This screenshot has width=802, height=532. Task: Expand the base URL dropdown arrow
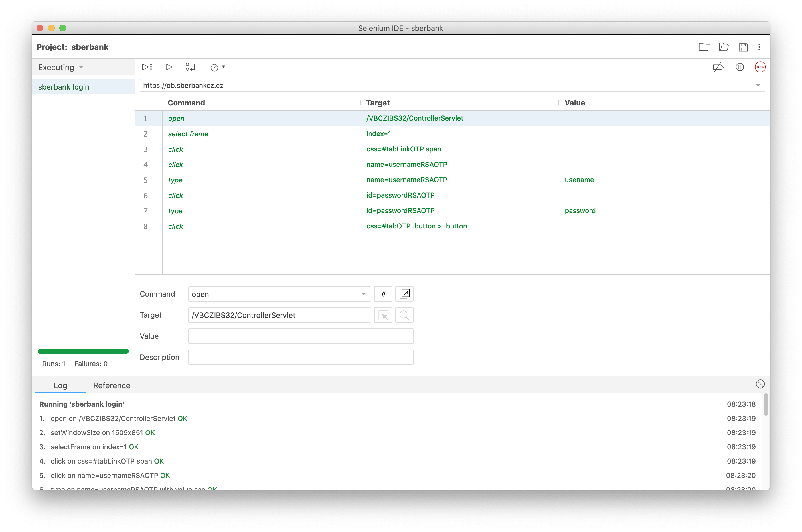point(758,85)
